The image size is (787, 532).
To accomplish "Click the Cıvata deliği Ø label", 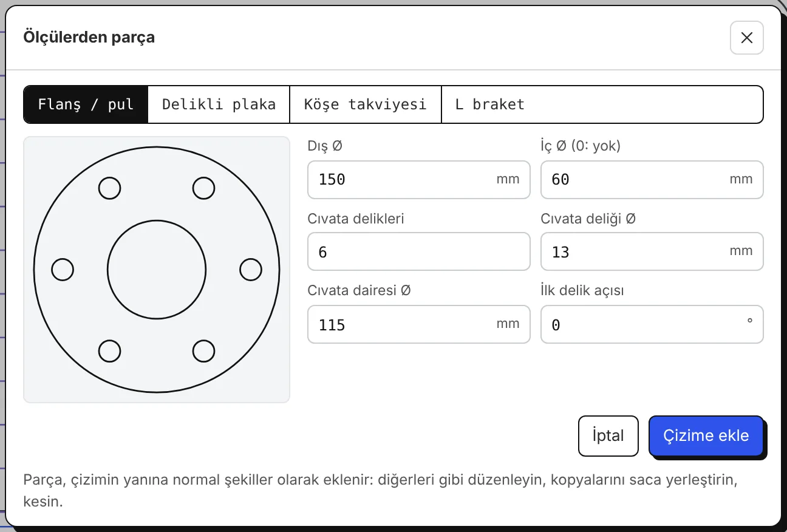I will (x=588, y=219).
